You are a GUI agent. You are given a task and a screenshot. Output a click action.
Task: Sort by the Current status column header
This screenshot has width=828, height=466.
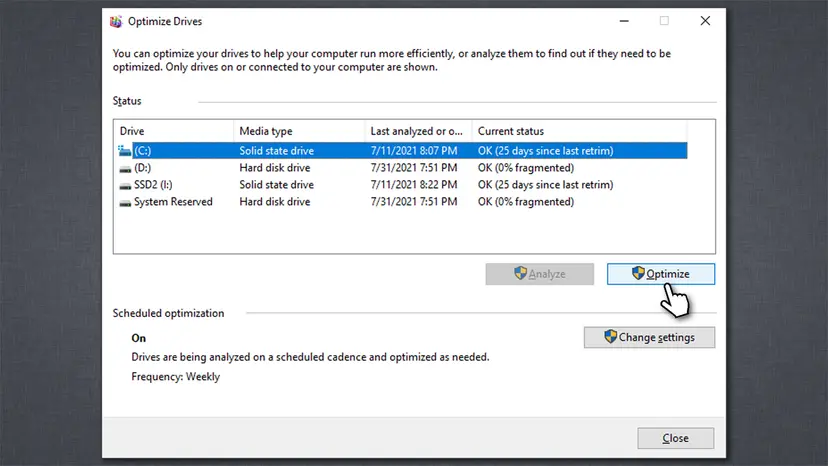click(579, 131)
